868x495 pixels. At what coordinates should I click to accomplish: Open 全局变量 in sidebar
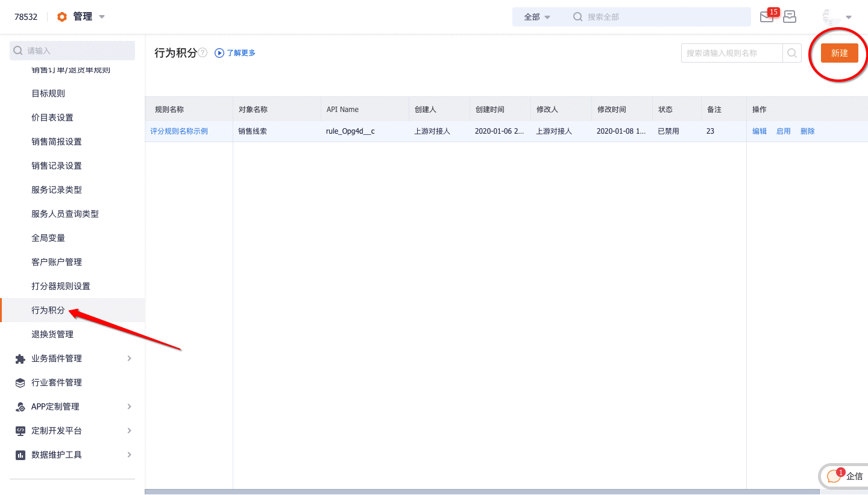tap(48, 238)
